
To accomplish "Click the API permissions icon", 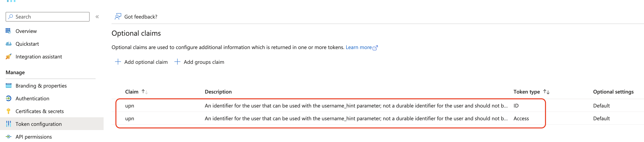I will coord(8,137).
